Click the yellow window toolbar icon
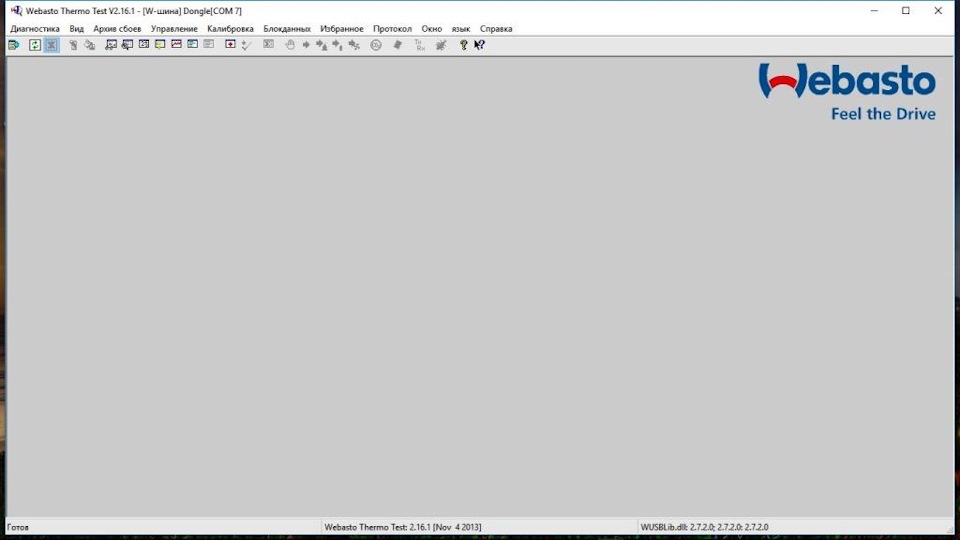Screen dimensions: 960x540 coord(160,45)
